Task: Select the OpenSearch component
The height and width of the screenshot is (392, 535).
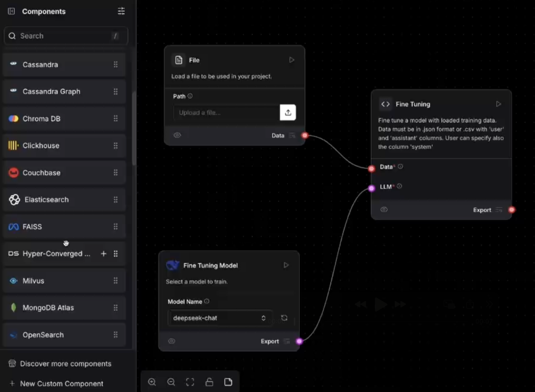Action: coord(64,335)
